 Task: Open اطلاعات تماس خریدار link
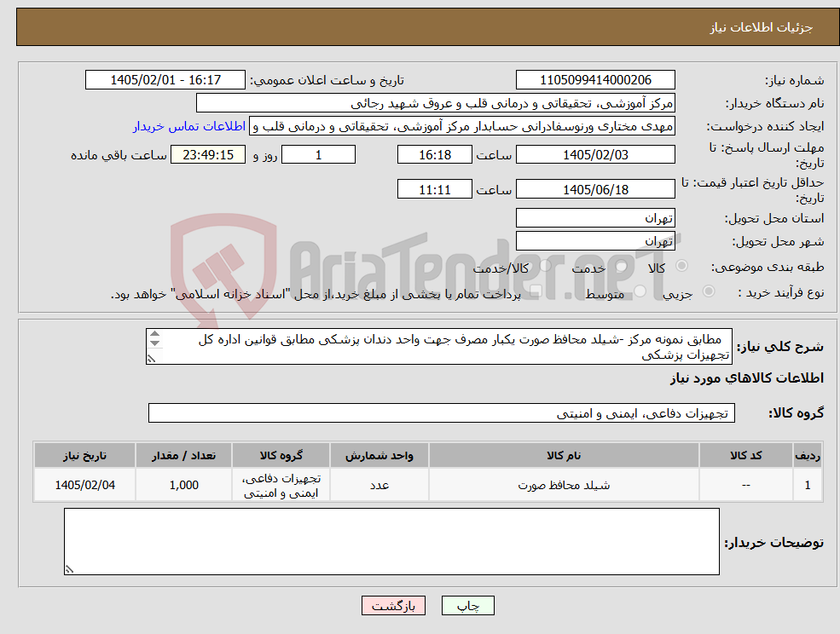tap(189, 126)
